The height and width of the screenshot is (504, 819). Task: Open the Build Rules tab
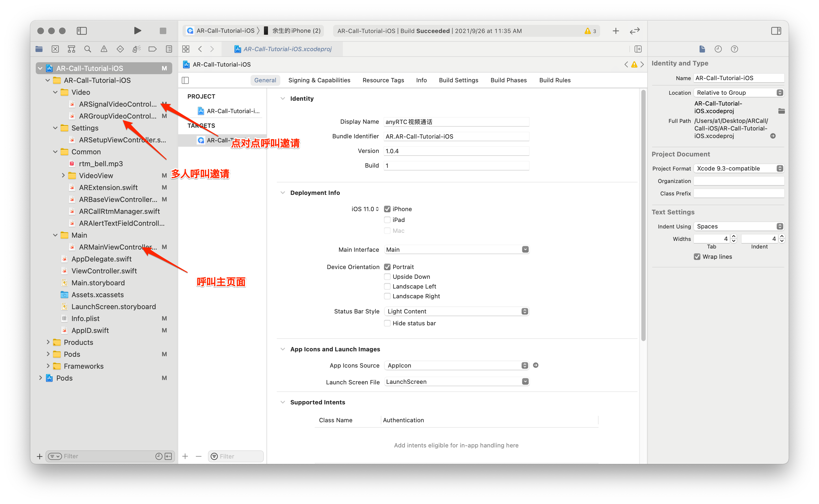(555, 80)
